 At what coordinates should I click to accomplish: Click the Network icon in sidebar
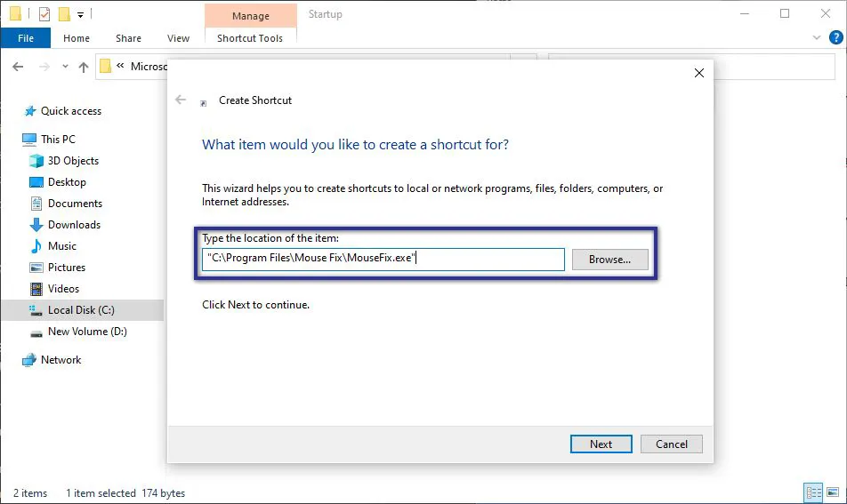coord(29,360)
